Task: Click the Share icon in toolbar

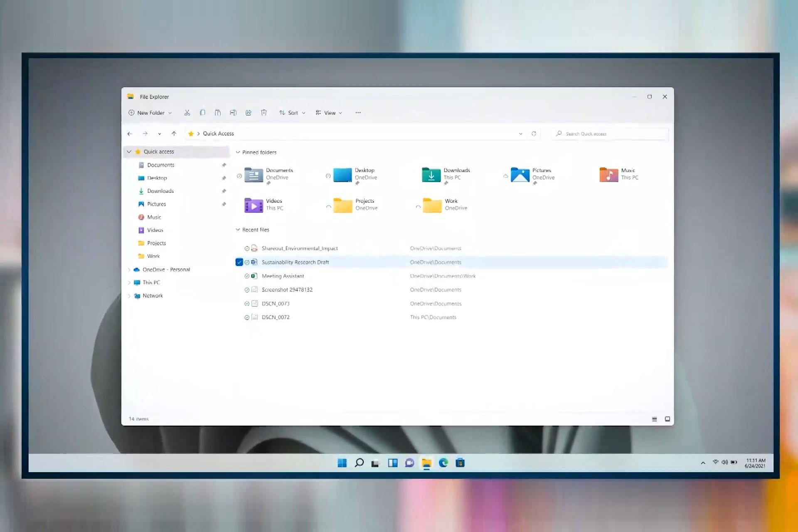Action: [x=249, y=113]
